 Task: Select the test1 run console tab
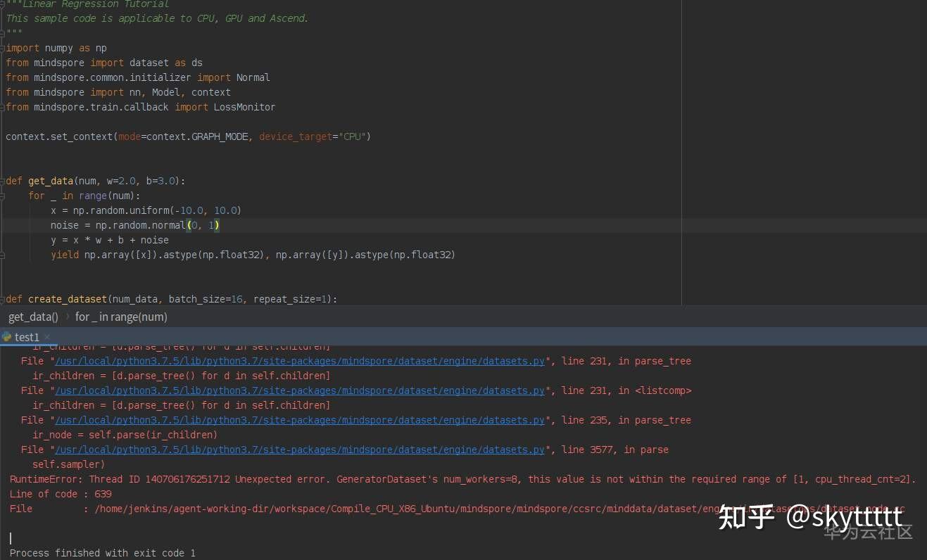point(27,337)
